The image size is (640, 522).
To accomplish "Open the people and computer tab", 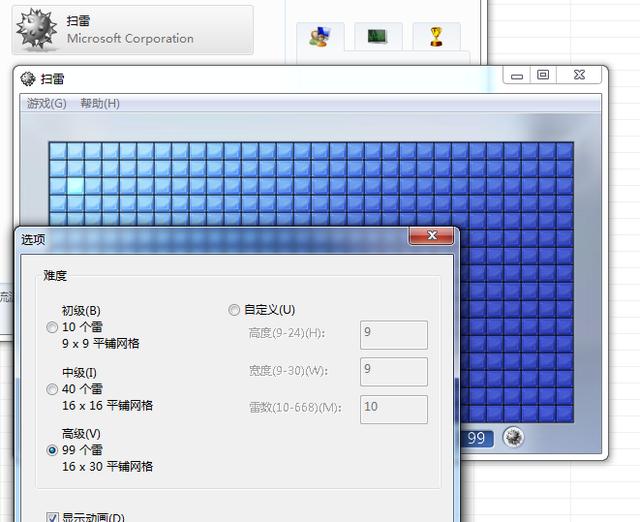I will click(320, 36).
